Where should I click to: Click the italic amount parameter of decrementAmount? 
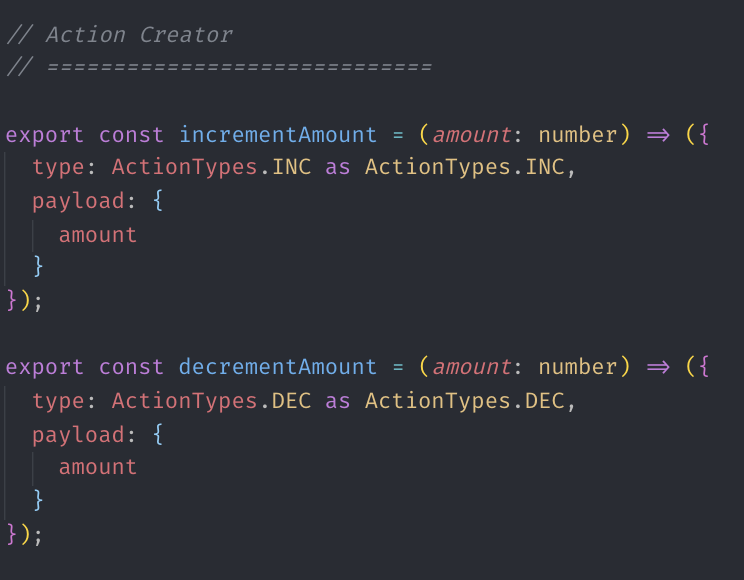click(x=471, y=367)
